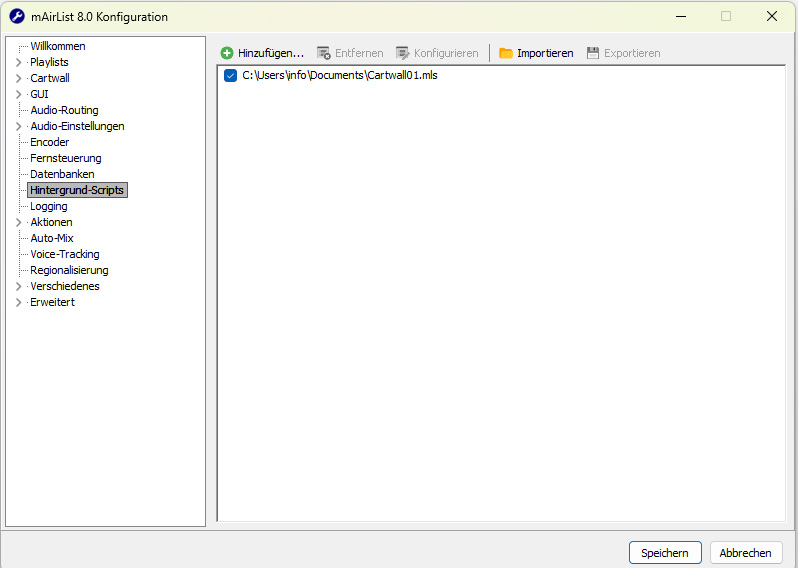This screenshot has height=568, width=798.
Task: Cancel with the Abbrechen button
Action: click(x=745, y=553)
